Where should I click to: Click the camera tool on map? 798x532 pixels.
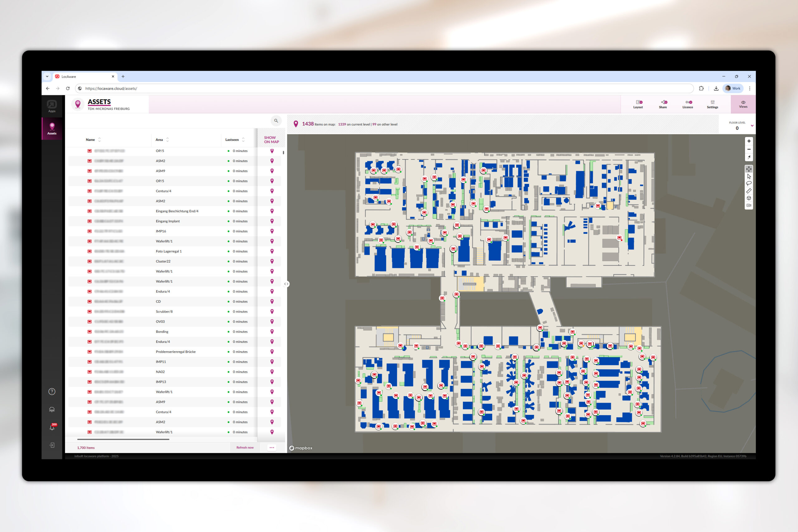[748, 205]
